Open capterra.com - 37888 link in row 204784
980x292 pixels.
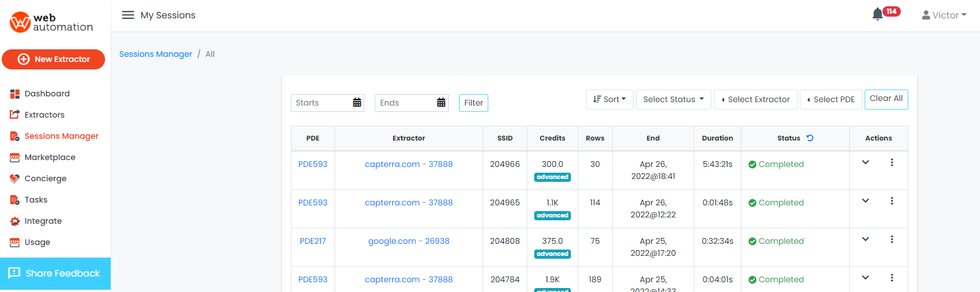tap(409, 279)
